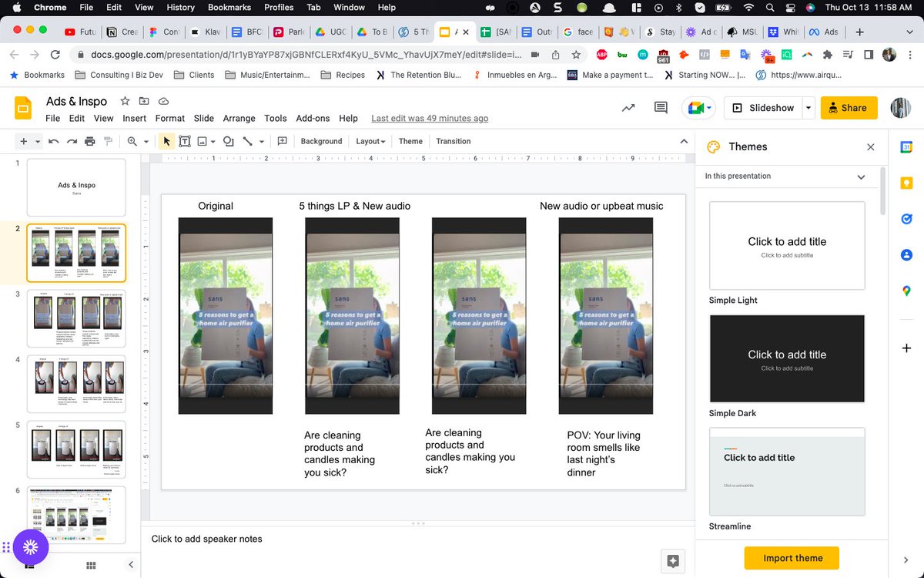Apply the Streamline theme
924x578 pixels.
(x=787, y=472)
